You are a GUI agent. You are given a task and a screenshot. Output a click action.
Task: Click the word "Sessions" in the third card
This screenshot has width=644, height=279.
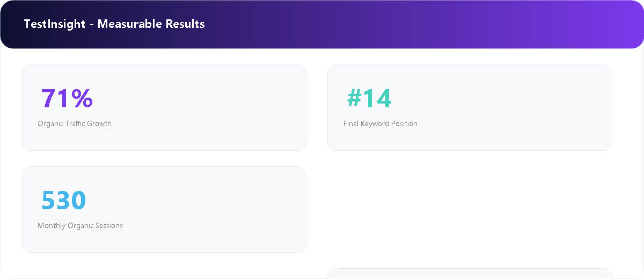(x=109, y=225)
